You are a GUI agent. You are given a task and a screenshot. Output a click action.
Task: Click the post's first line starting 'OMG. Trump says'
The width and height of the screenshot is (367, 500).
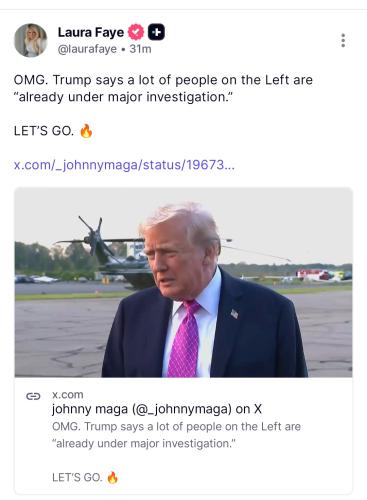pyautogui.click(x=163, y=80)
